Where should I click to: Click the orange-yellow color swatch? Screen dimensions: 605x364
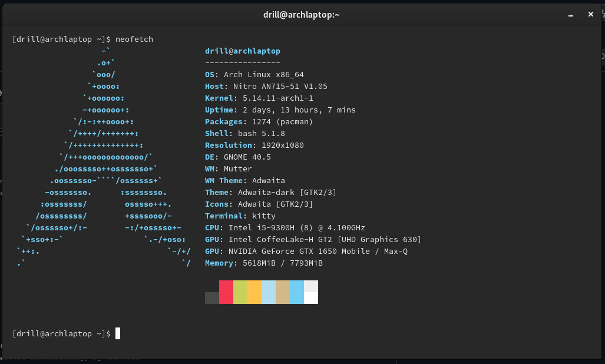(x=254, y=292)
